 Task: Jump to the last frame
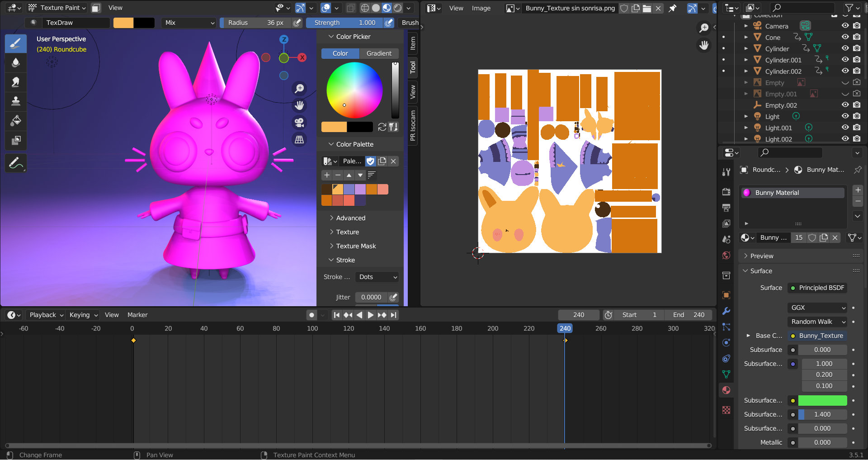(394, 315)
